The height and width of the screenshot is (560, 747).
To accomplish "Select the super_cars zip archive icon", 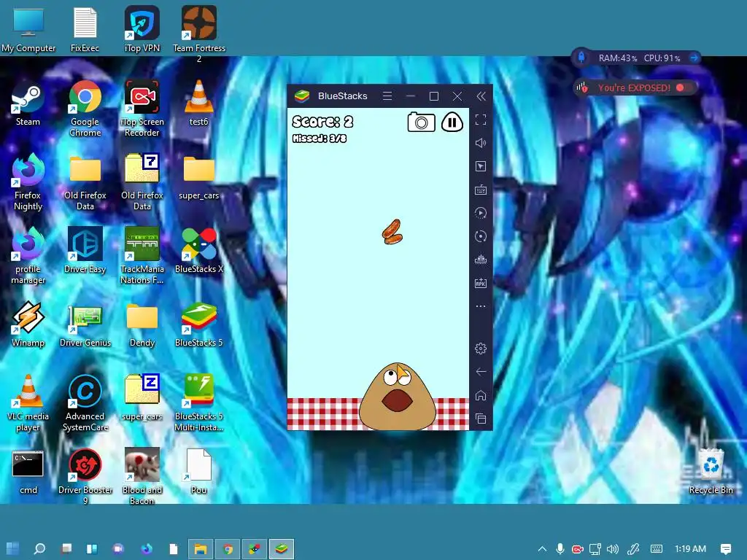I will click(142, 399).
